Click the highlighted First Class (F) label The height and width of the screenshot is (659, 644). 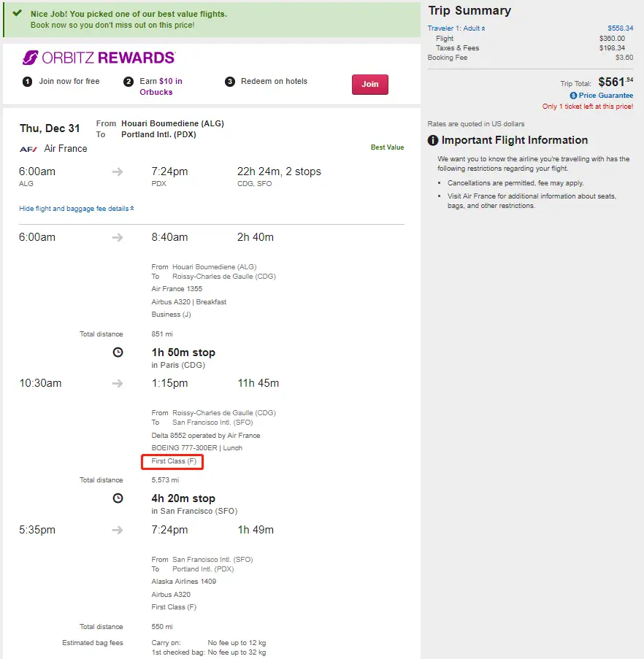click(x=173, y=461)
